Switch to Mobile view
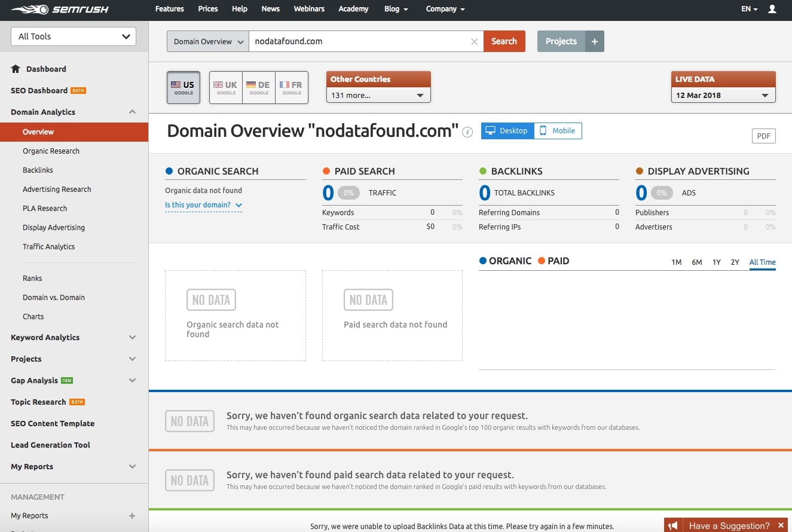This screenshot has height=532, width=792. pos(557,131)
